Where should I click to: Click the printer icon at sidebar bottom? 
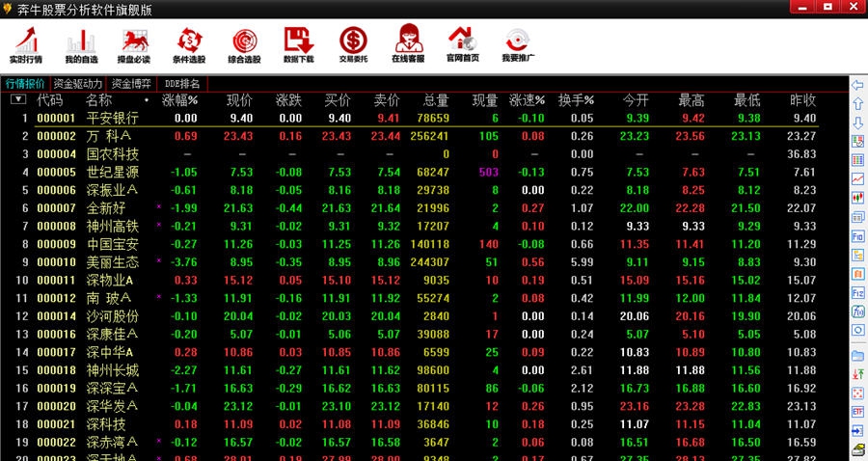(x=857, y=449)
